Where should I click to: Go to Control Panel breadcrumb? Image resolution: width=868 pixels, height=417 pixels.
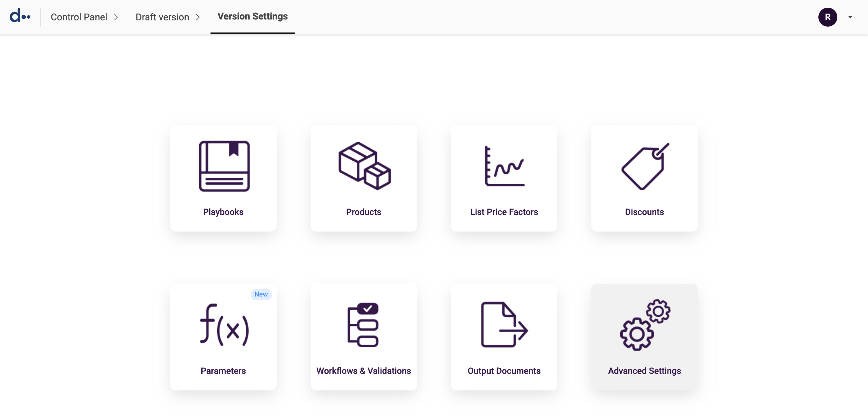[79, 17]
